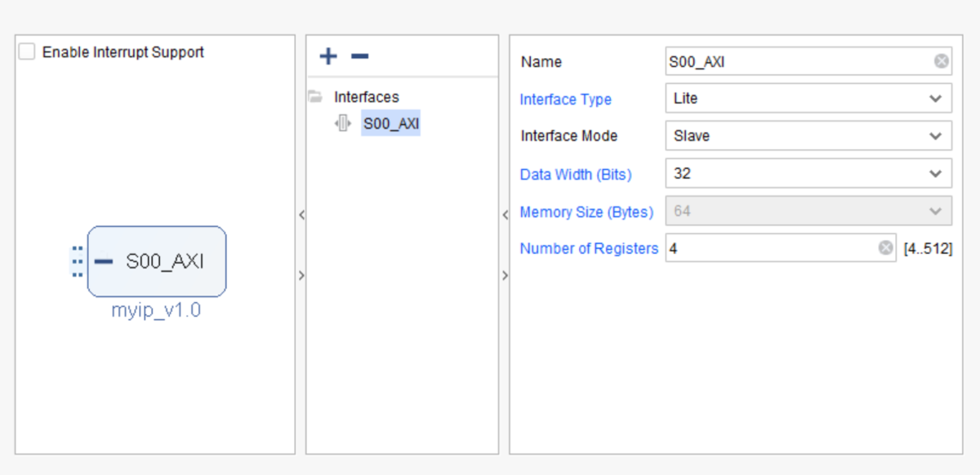Click the plus icon to add interface
The height and width of the screenshot is (475, 980).
(327, 56)
